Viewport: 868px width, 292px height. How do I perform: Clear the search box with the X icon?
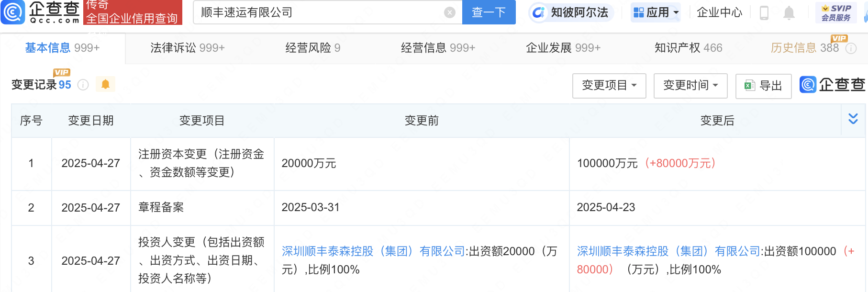coord(450,12)
